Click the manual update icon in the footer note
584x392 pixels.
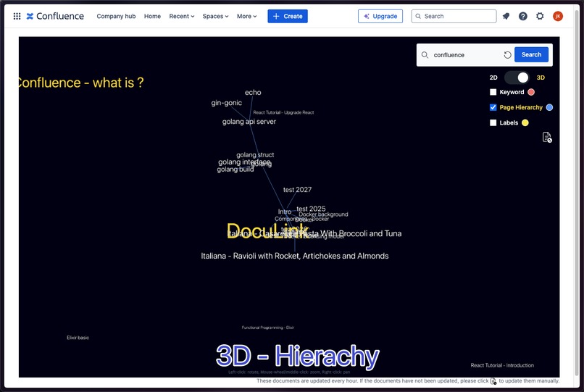pyautogui.click(x=493, y=381)
